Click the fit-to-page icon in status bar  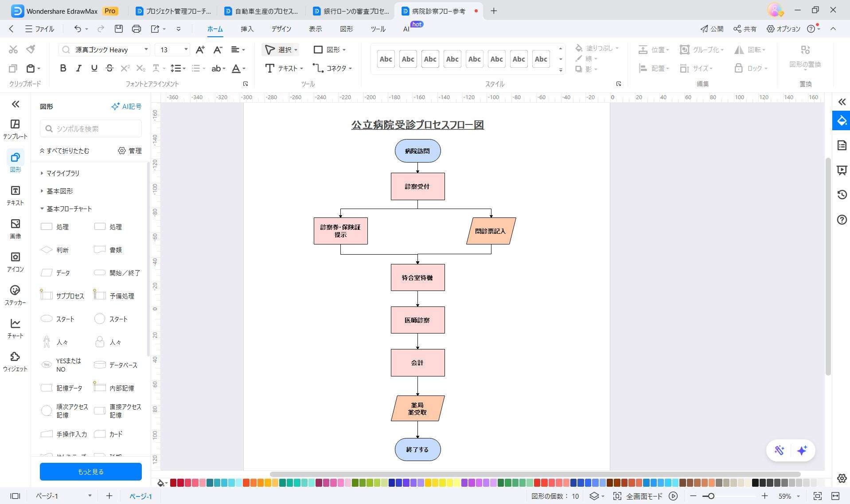[x=818, y=496]
